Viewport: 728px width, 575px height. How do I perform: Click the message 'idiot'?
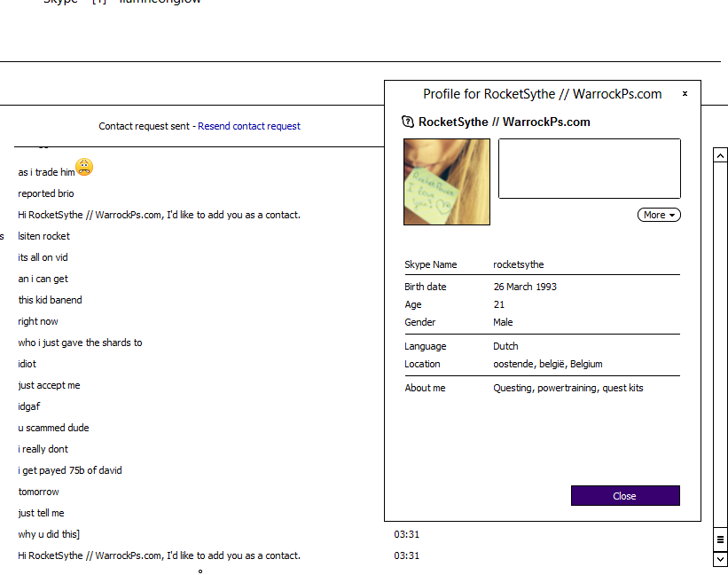click(x=27, y=364)
